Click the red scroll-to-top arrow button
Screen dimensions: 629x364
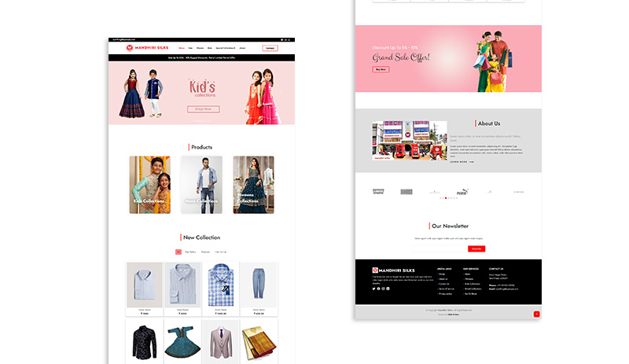(537, 314)
